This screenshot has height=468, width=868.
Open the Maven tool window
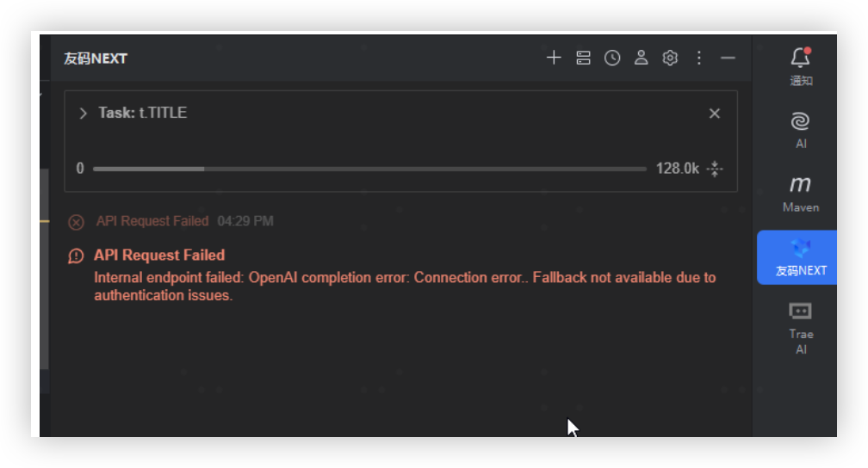[x=801, y=194]
